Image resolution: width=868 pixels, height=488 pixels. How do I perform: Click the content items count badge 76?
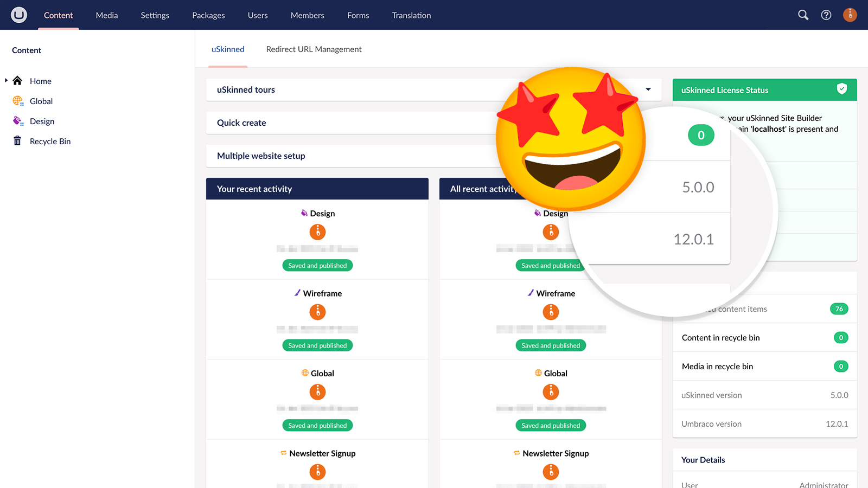pos(839,309)
